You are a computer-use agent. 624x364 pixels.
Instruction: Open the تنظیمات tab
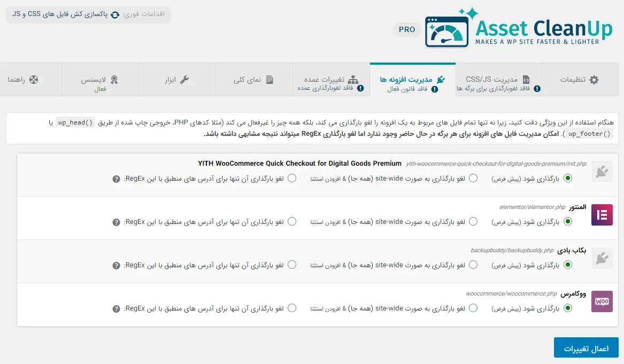pyautogui.click(x=580, y=80)
